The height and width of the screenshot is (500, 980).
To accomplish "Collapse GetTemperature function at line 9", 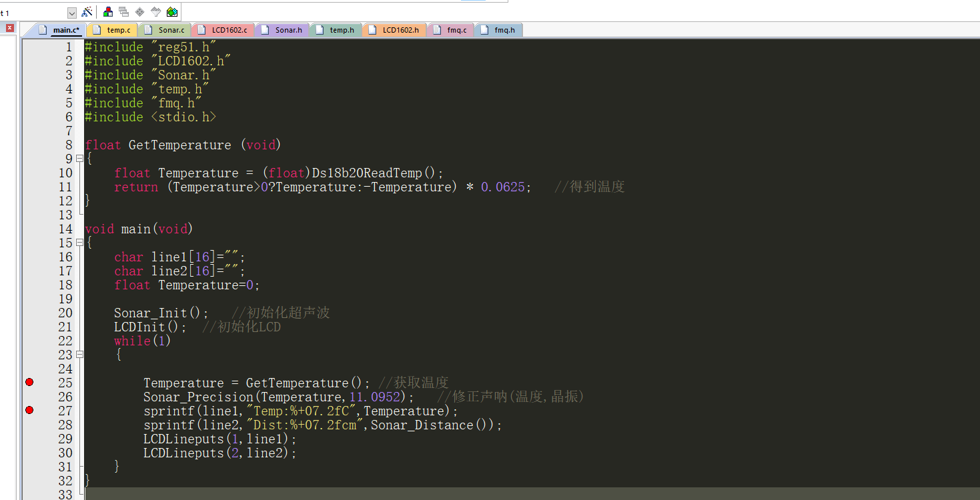I will 79,159.
